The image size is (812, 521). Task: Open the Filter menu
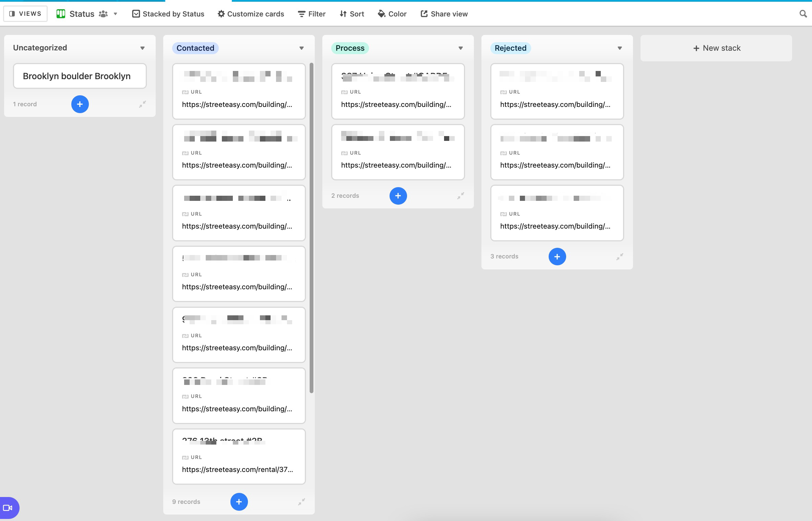click(312, 14)
